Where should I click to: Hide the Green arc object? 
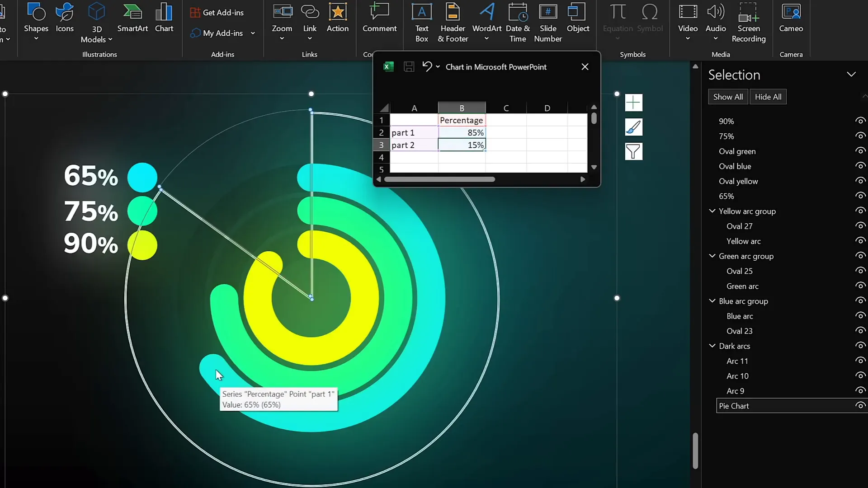tap(860, 286)
